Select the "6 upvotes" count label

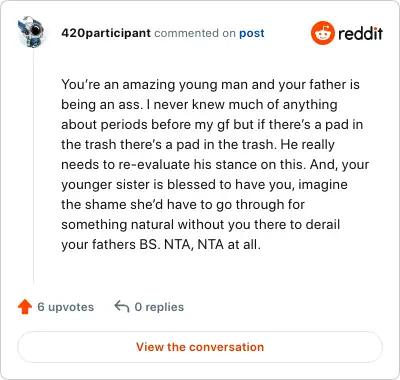point(66,307)
